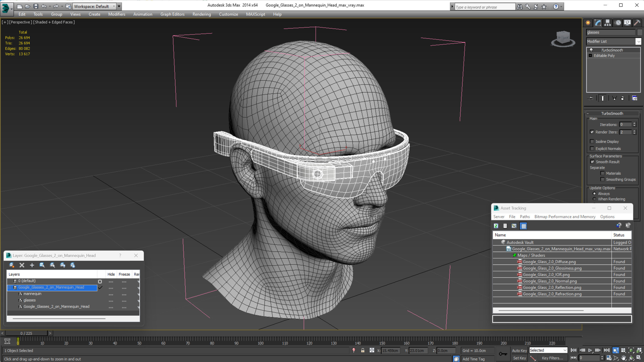
Task: Enable Explicit Normals checkbox
Action: 592,148
